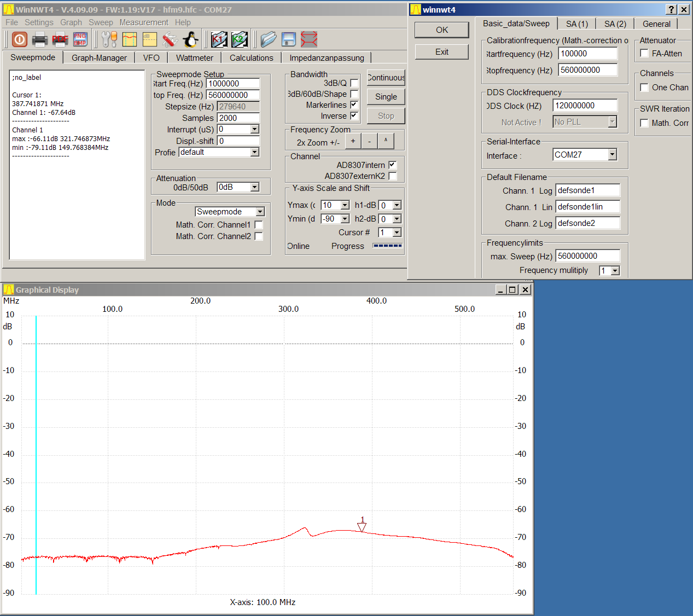Open the Profile dropdown showing default
The image size is (693, 616).
254,152
